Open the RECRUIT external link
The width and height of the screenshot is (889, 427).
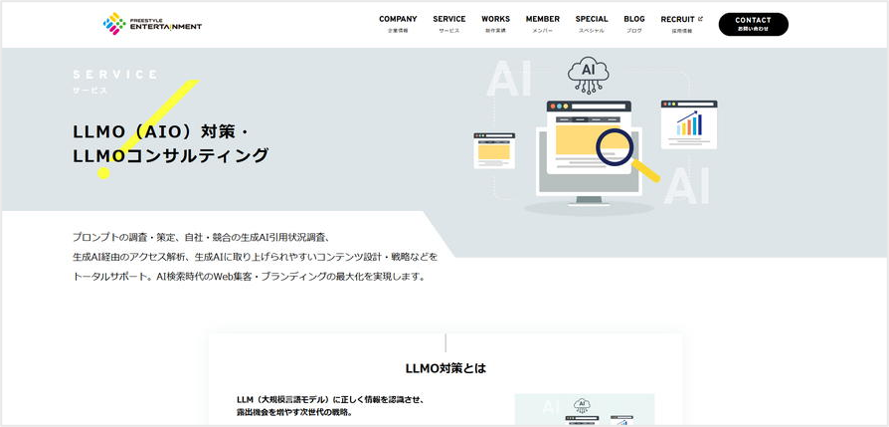click(681, 24)
